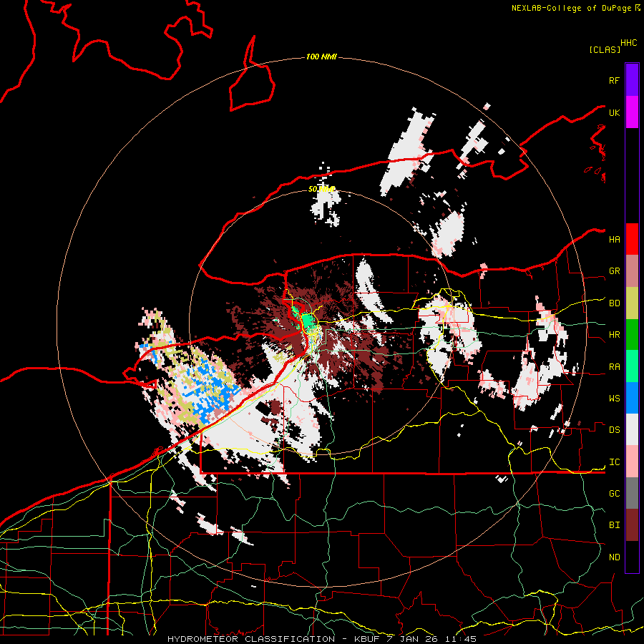This screenshot has width=644, height=644.
Task: Click the GR legend color swatch
Action: click(632, 271)
